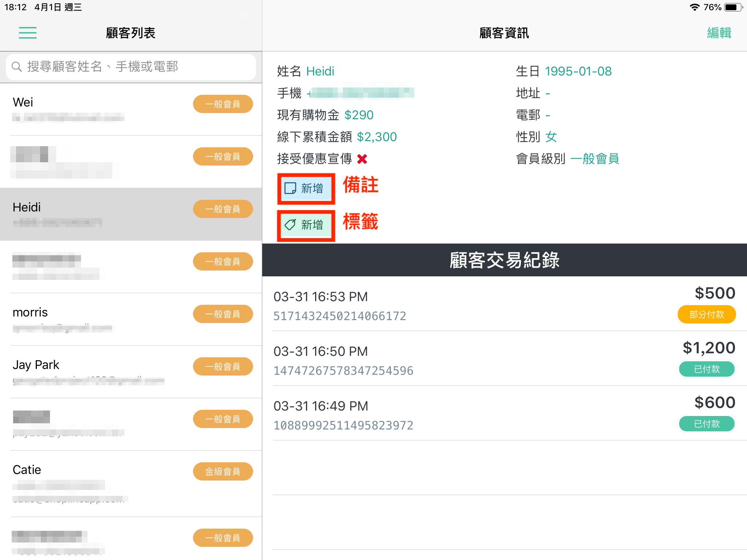Tap the offline total $2,300
Screen dimensions: 747x560
tap(377, 137)
